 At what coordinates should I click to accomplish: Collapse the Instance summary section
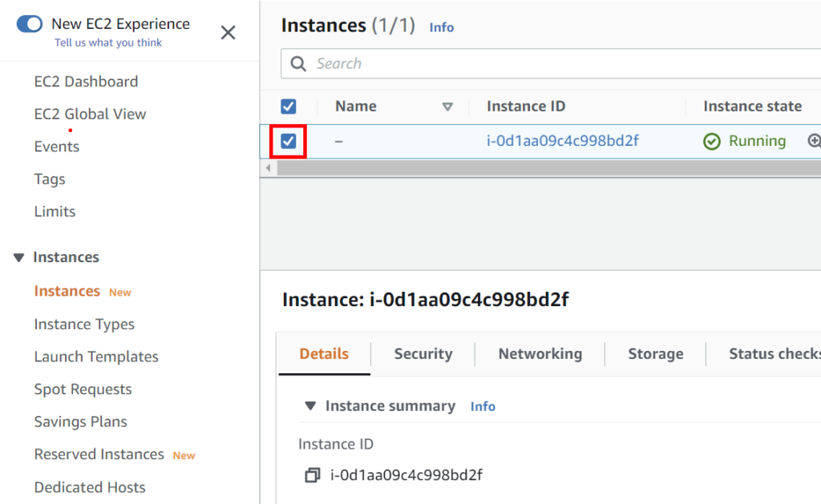click(x=310, y=406)
